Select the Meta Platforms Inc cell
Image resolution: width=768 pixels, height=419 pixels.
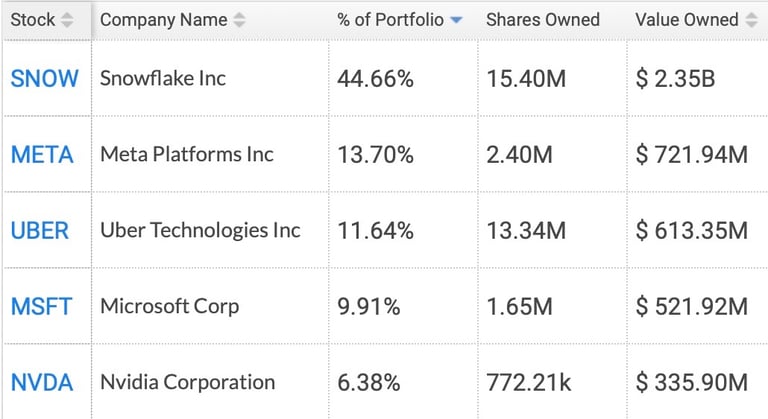tap(187, 155)
